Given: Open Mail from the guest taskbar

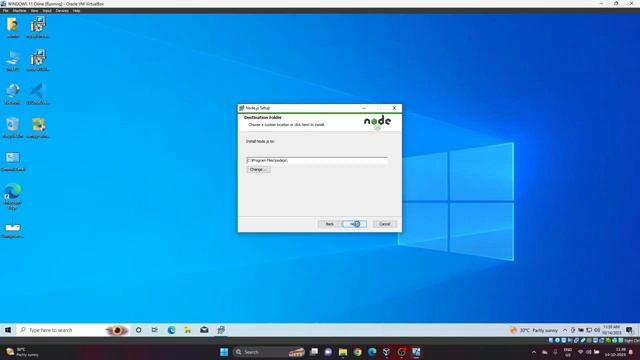Looking at the screenshot, I should tap(204, 330).
